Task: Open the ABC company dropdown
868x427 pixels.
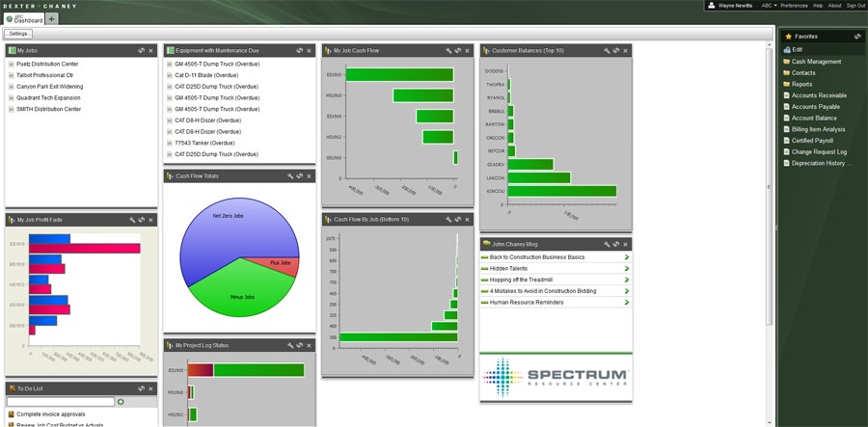Action: pos(769,5)
